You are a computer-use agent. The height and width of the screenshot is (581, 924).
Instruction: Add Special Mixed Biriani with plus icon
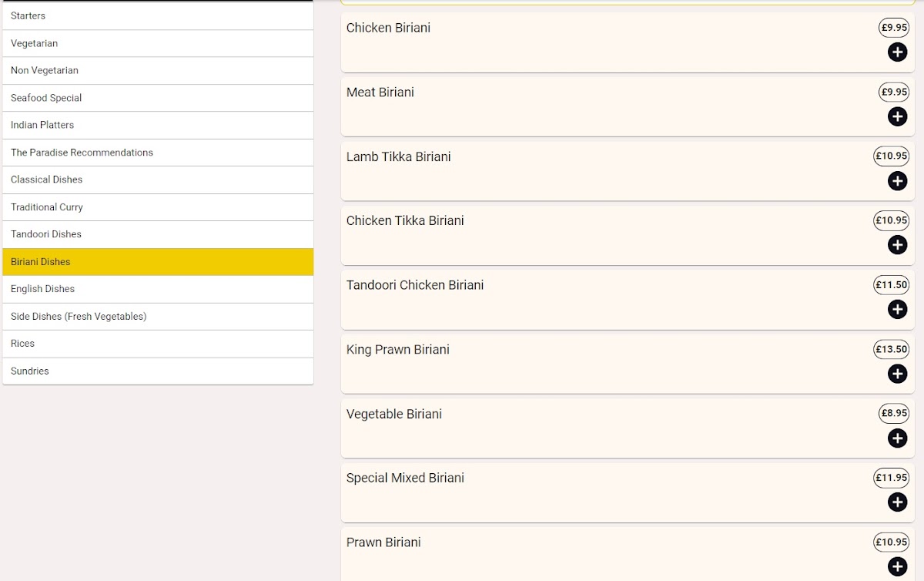point(897,502)
